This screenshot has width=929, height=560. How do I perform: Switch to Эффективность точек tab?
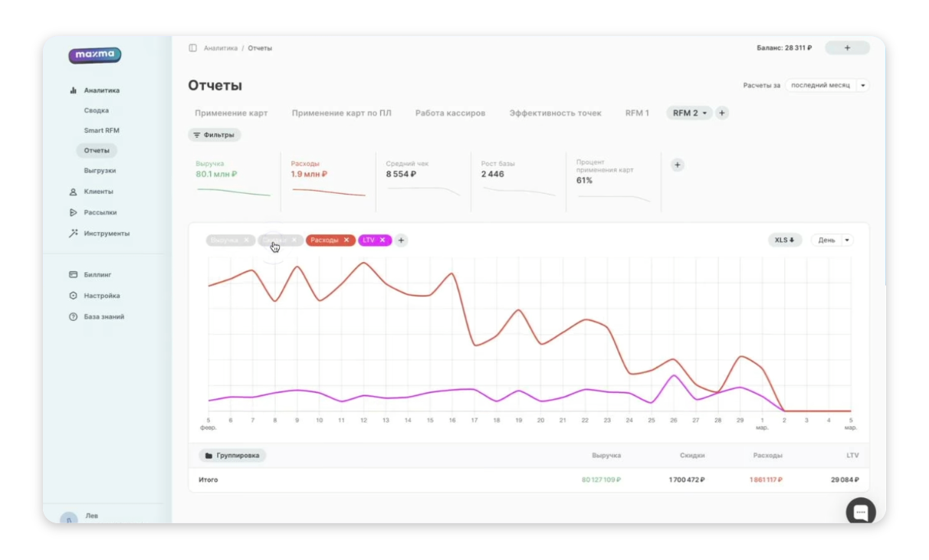[555, 113]
